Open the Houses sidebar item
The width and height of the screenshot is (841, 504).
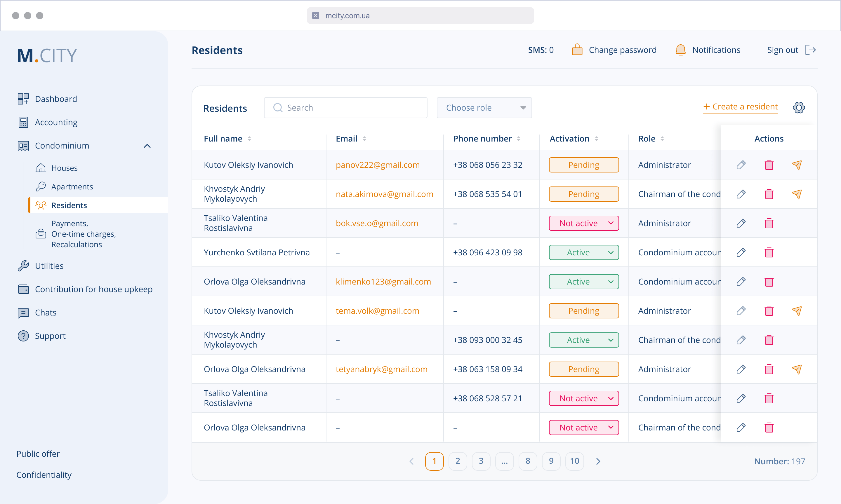[x=64, y=168]
